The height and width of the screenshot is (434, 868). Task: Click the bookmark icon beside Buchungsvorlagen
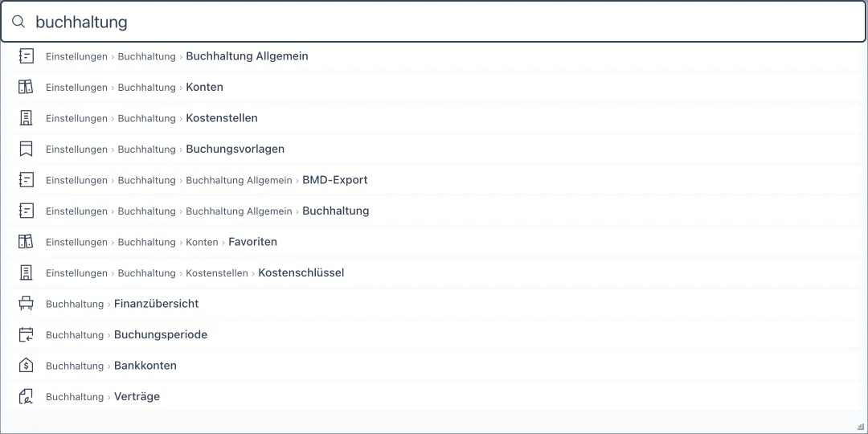pos(26,149)
